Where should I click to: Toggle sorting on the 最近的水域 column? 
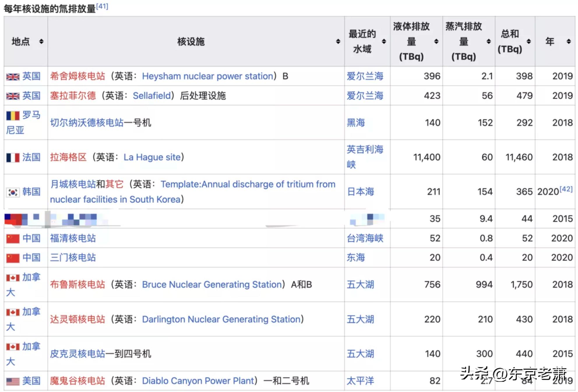click(384, 42)
